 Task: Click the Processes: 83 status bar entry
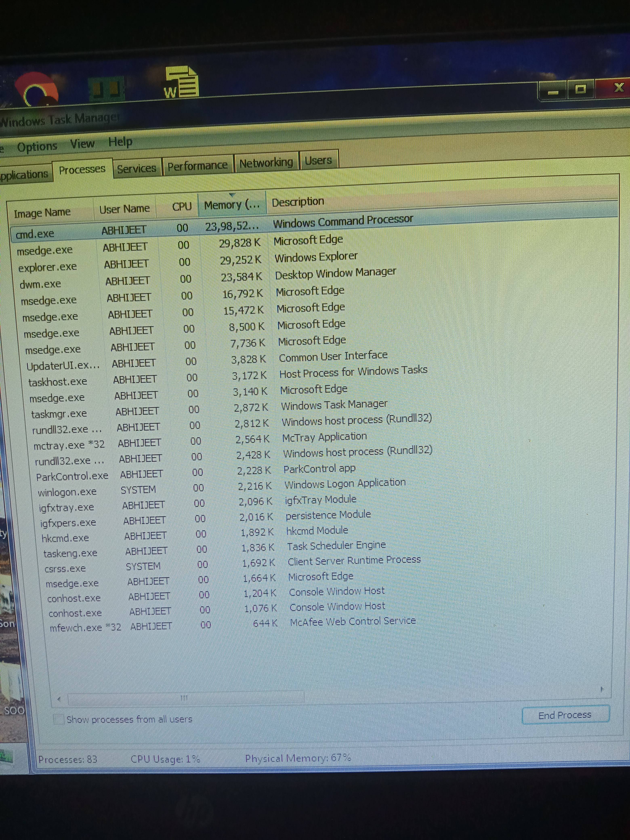click(x=68, y=759)
